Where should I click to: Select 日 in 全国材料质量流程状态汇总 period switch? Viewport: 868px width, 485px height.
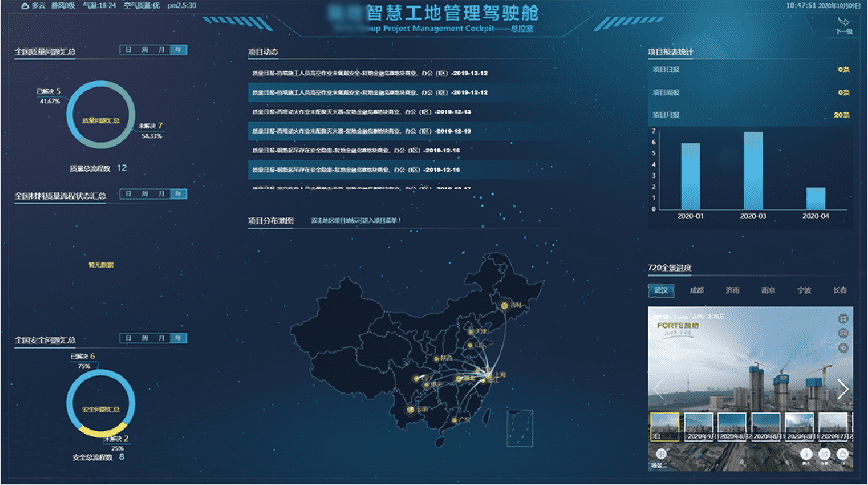(x=129, y=194)
